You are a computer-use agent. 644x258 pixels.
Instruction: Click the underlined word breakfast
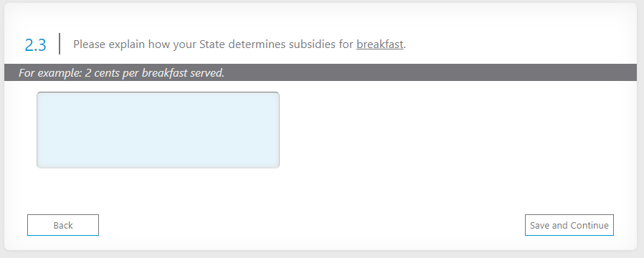pyautogui.click(x=379, y=44)
